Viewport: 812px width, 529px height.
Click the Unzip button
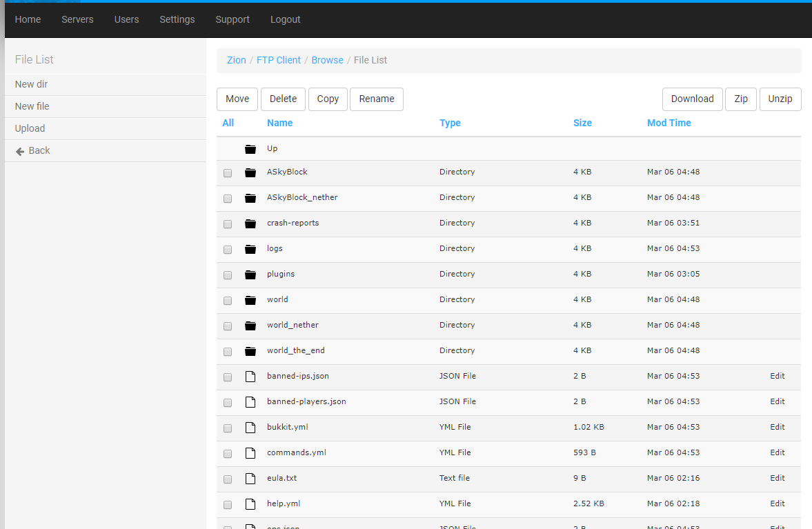(x=780, y=99)
